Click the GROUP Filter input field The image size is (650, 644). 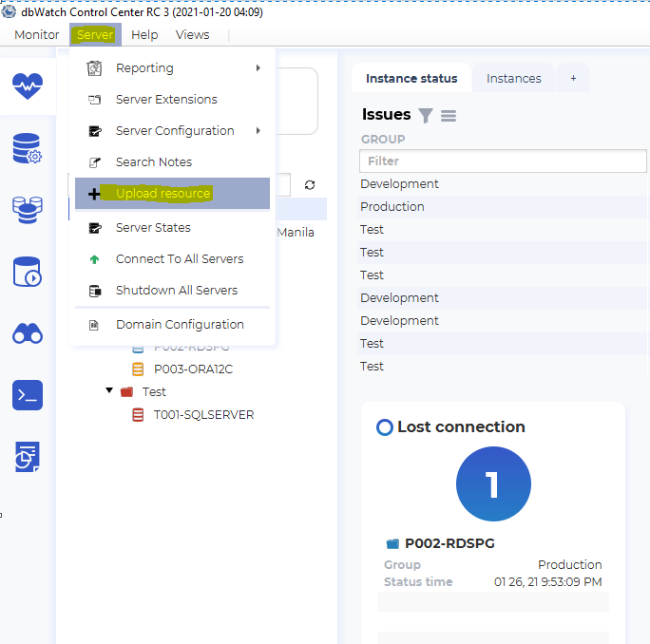(x=503, y=161)
